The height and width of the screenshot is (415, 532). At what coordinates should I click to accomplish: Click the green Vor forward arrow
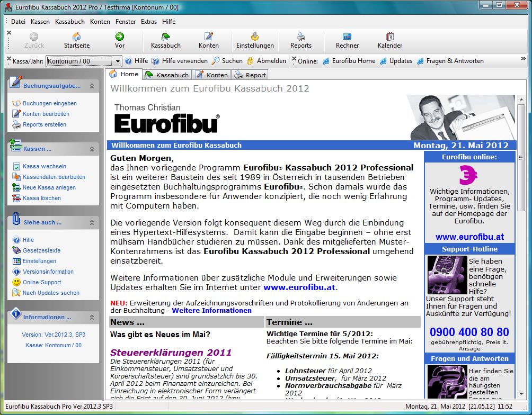point(119,37)
